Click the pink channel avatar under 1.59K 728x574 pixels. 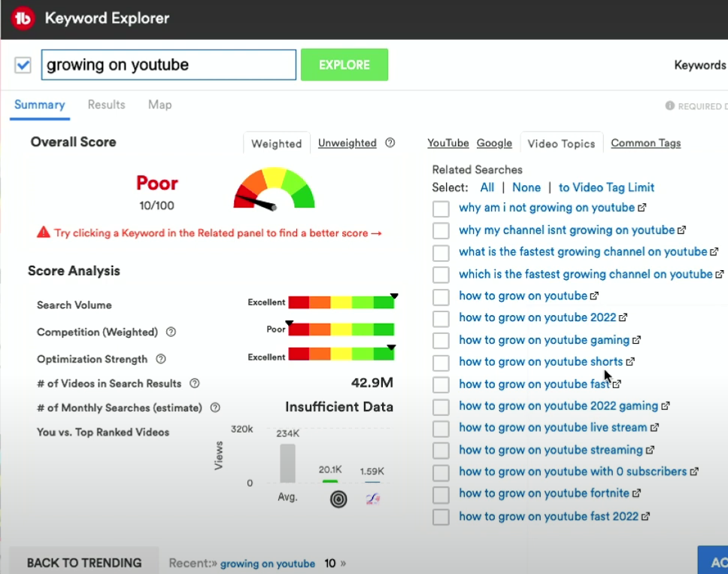tap(372, 500)
